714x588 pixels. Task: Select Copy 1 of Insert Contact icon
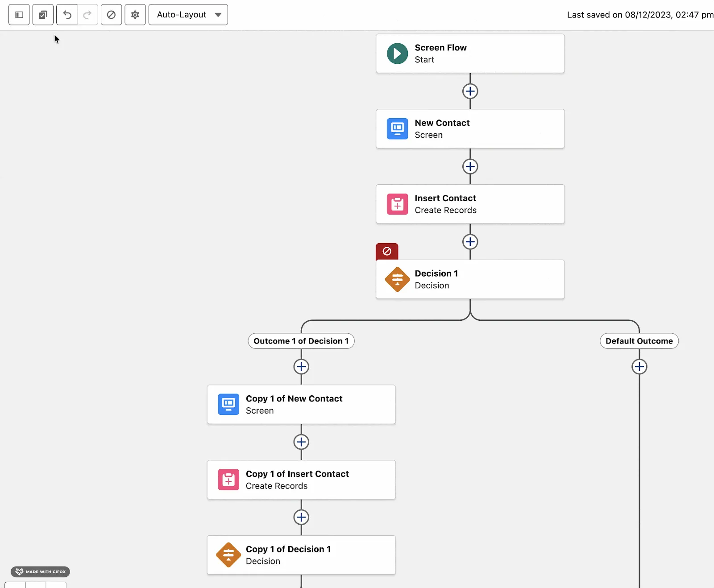click(x=228, y=480)
